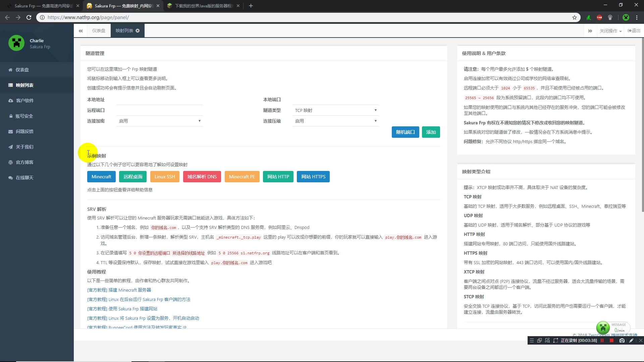Click the green character extension icon

click(x=589, y=17)
